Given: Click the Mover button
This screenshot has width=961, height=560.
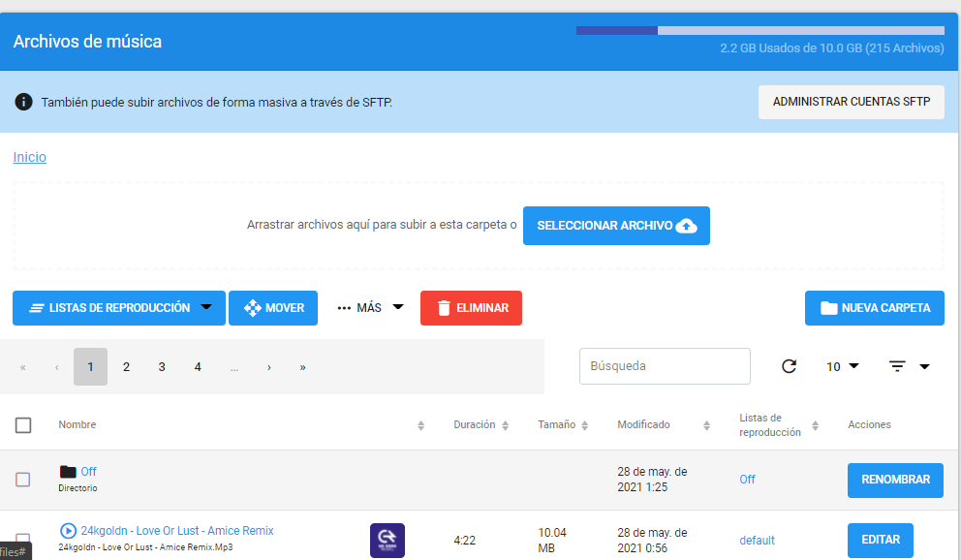Looking at the screenshot, I should pos(273,307).
